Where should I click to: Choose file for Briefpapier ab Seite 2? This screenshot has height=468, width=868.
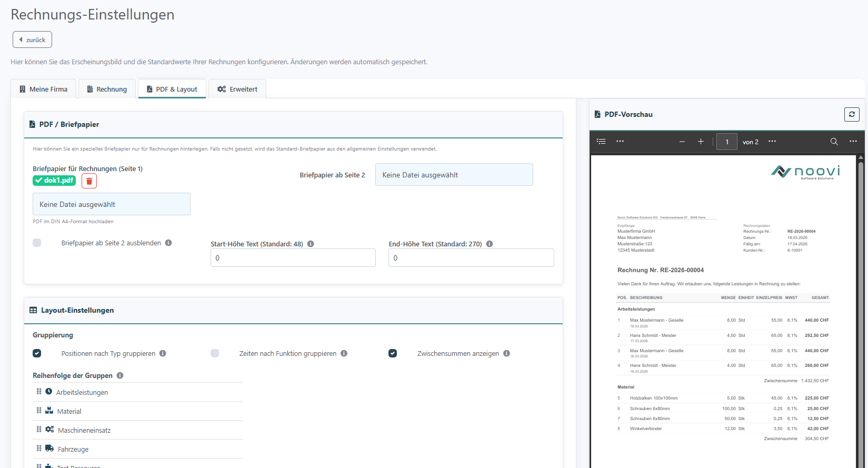454,175
